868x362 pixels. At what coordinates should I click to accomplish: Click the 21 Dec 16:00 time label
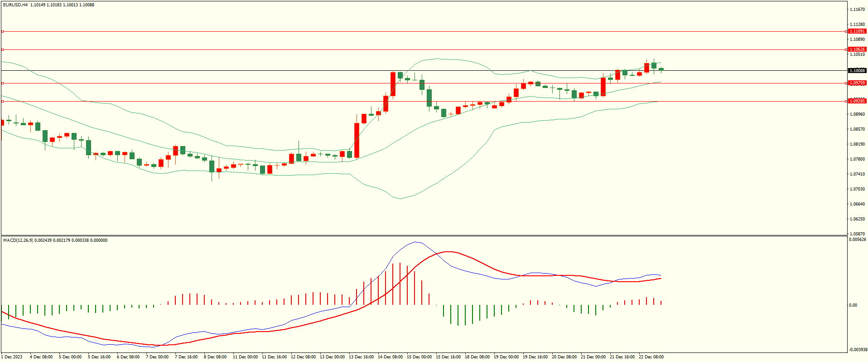pyautogui.click(x=622, y=357)
